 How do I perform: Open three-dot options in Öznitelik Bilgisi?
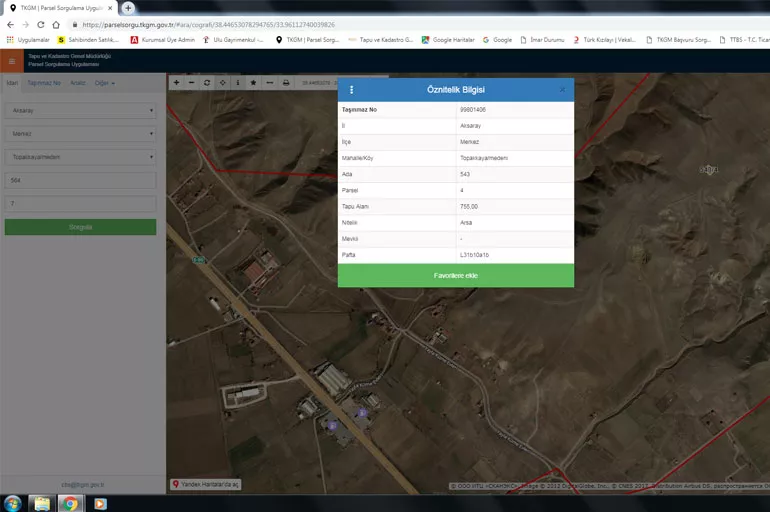[351, 90]
